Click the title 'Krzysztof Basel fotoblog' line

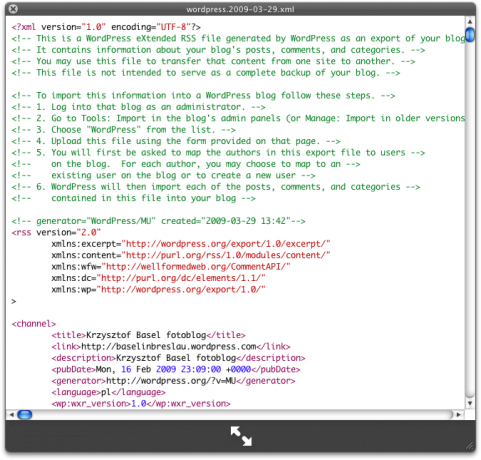click(148, 335)
